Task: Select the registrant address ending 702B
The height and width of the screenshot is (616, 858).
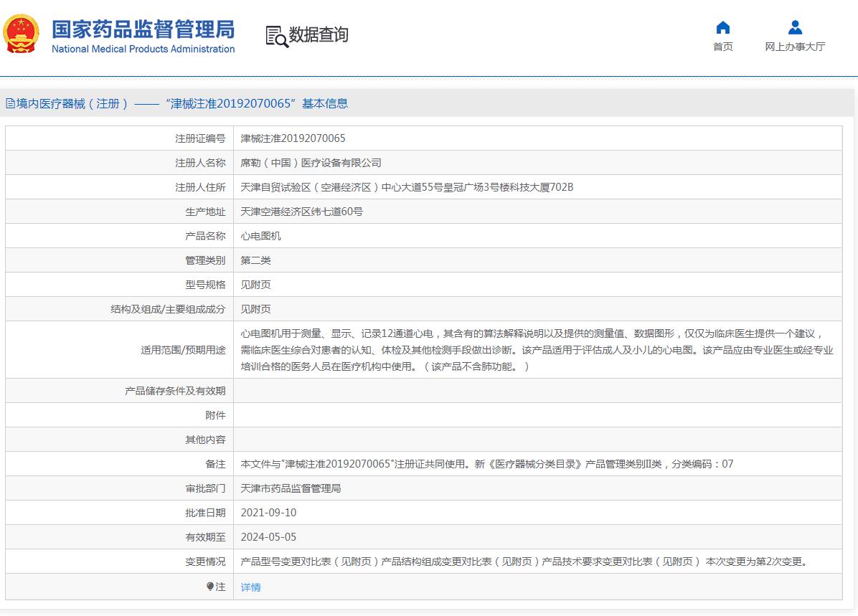Action: (407, 187)
